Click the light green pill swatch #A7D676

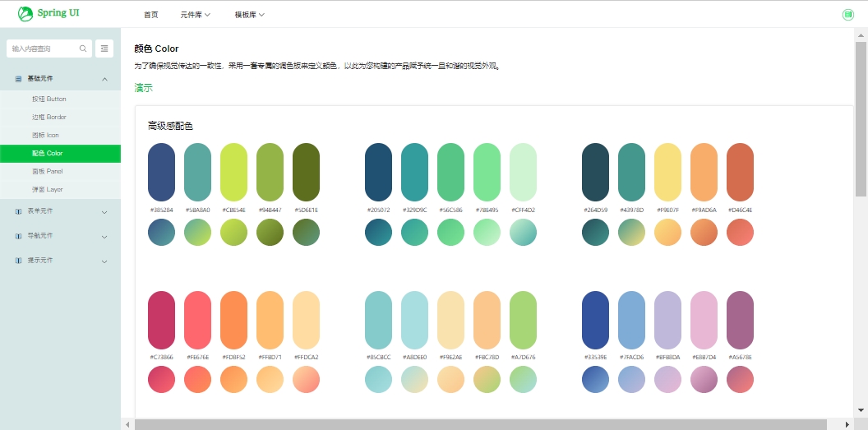pos(523,320)
